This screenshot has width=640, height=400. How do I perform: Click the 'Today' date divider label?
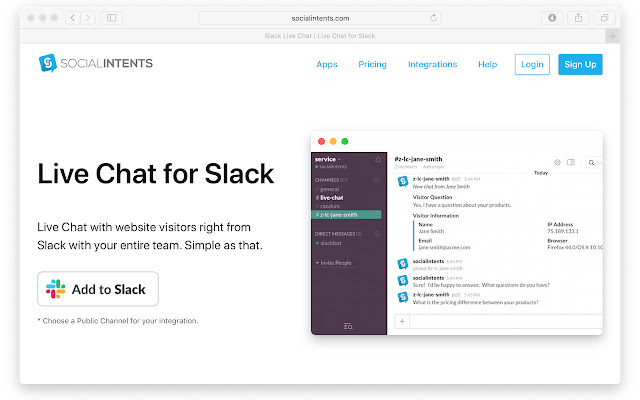point(541,173)
